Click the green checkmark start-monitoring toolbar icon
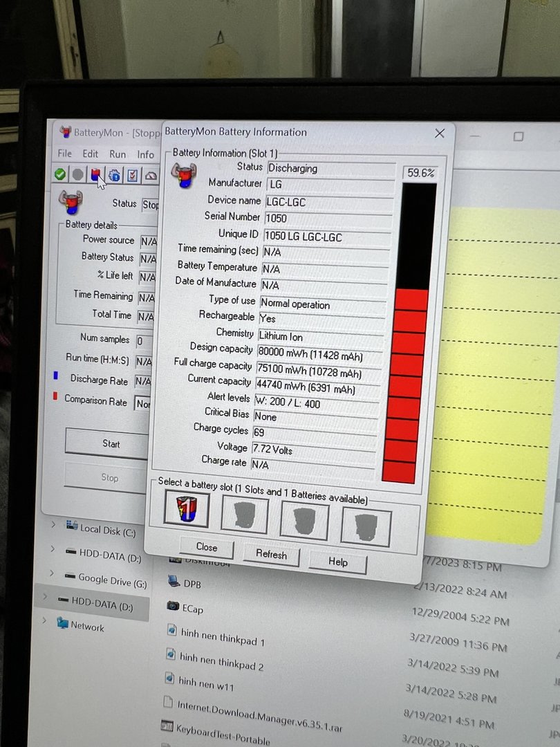 click(x=60, y=174)
